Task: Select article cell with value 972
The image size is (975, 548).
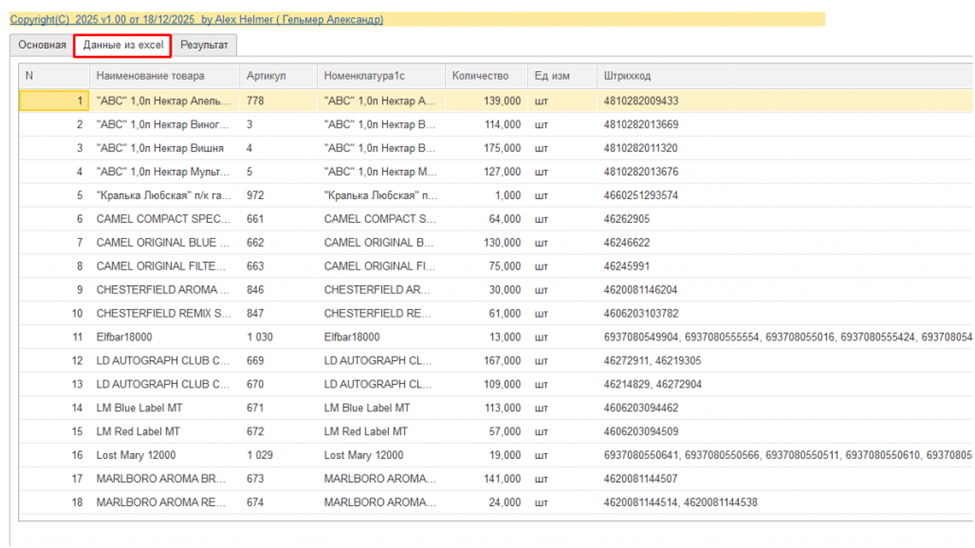Action: click(x=255, y=195)
